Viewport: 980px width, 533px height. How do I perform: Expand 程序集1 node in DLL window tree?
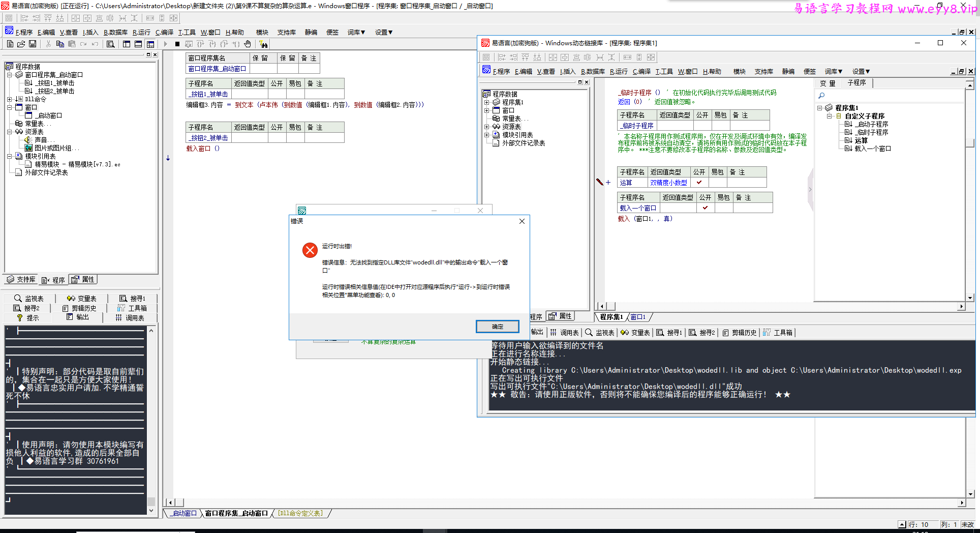[487, 102]
